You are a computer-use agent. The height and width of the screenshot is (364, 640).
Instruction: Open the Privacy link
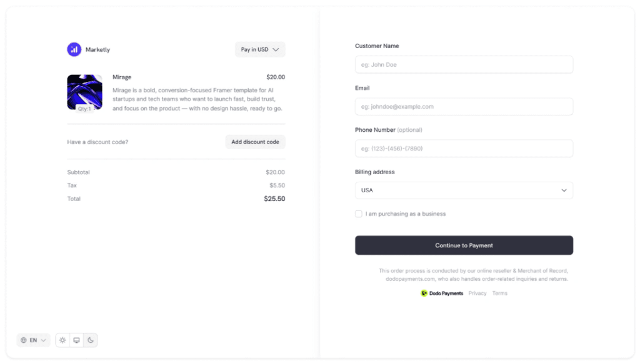tap(477, 293)
